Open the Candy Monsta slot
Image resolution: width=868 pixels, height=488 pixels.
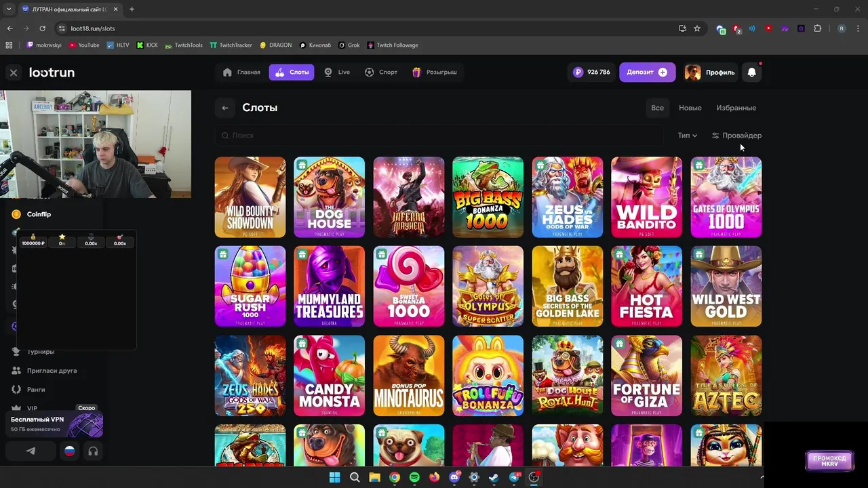pos(330,375)
